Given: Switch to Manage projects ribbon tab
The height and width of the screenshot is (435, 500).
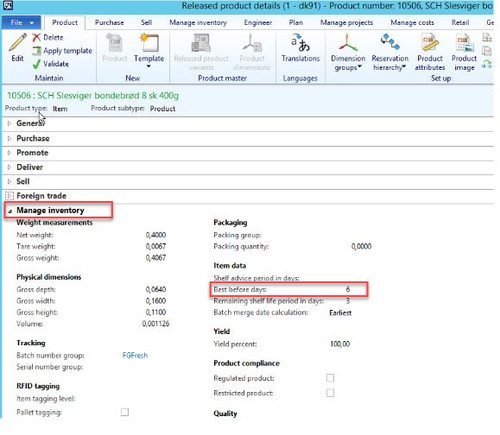Looking at the screenshot, I should pos(346,22).
